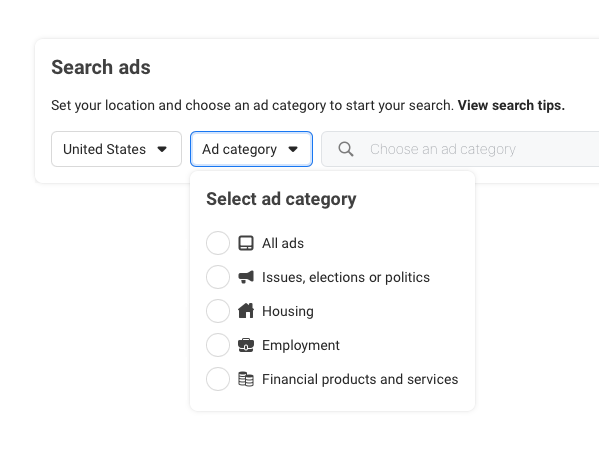Click the Choose an ad category search field
The image size is (599, 452).
[x=460, y=149]
